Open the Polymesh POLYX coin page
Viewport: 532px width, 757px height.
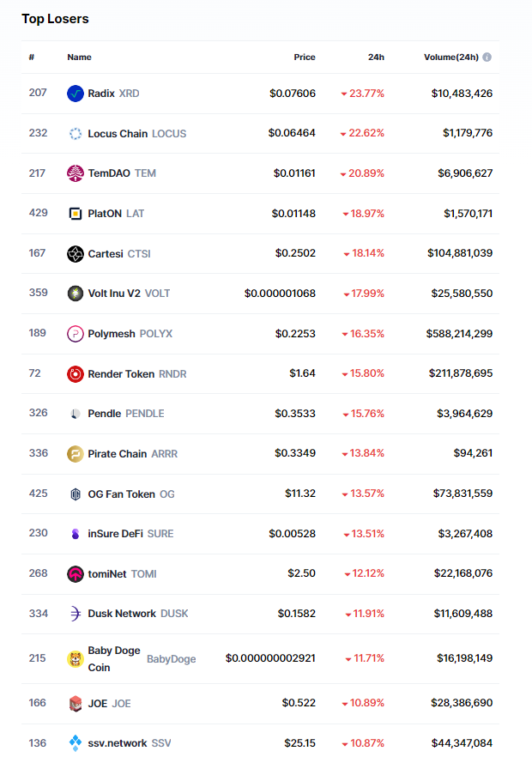130,334
